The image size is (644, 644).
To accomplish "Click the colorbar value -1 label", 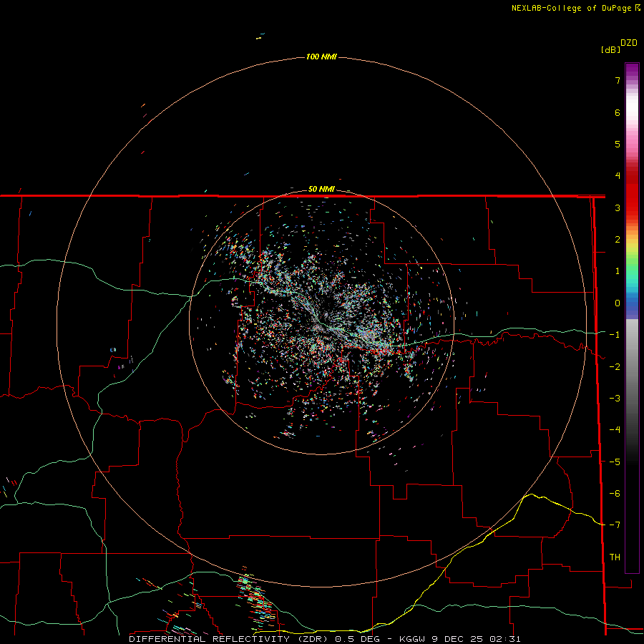I will [615, 335].
